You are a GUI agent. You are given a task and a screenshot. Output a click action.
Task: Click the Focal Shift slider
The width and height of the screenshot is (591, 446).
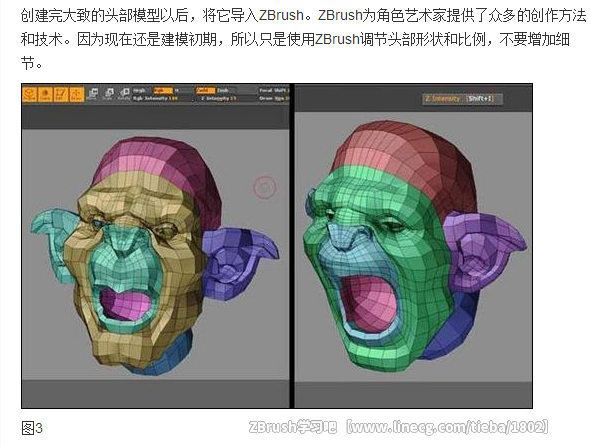(274, 91)
